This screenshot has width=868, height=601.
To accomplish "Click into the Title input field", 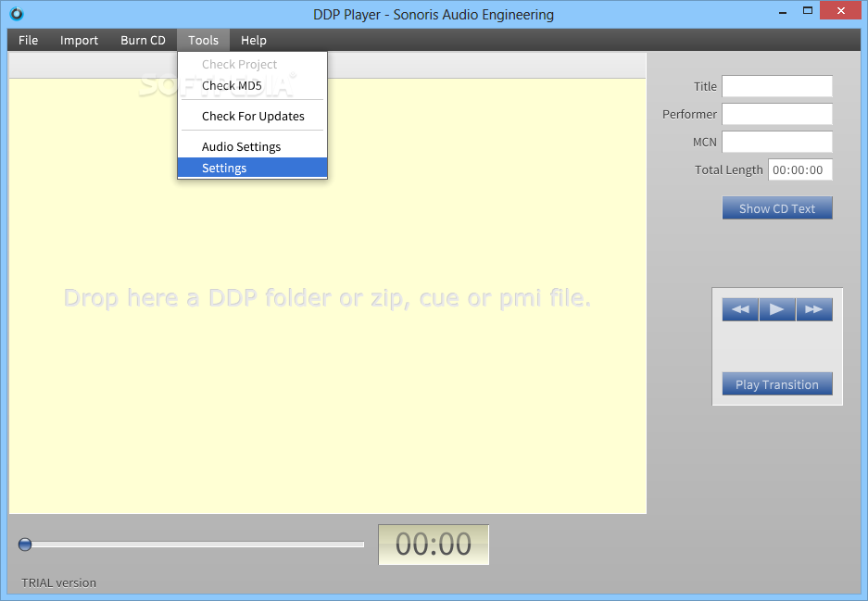I will pyautogui.click(x=777, y=86).
